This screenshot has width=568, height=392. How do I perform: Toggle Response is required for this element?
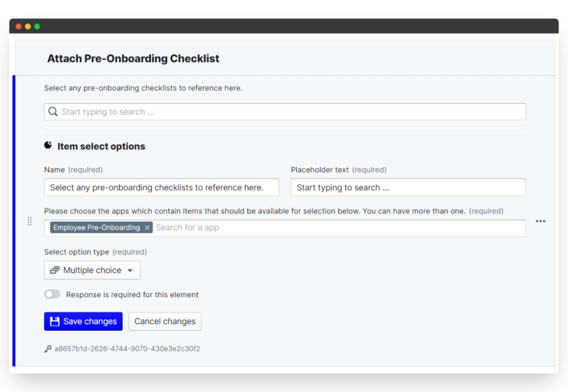pyautogui.click(x=52, y=294)
